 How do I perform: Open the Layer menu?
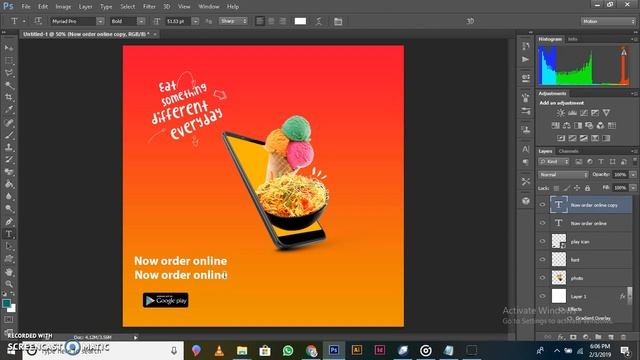pyautogui.click(x=85, y=7)
